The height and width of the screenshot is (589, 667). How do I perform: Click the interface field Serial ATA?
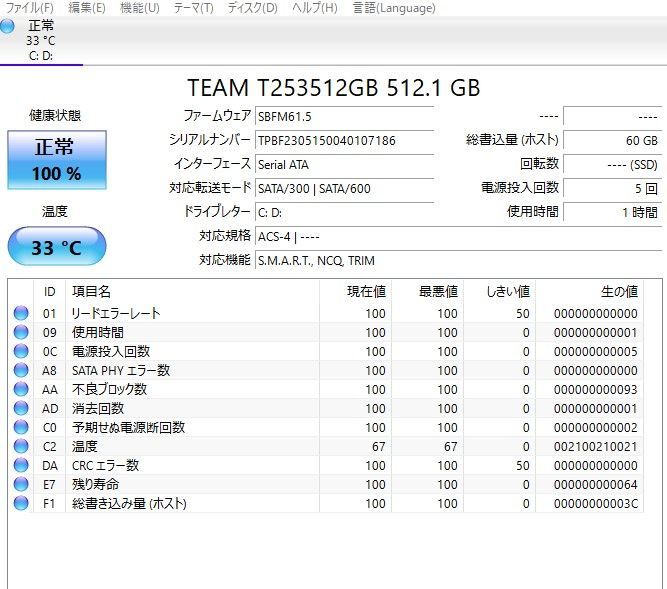click(344, 164)
